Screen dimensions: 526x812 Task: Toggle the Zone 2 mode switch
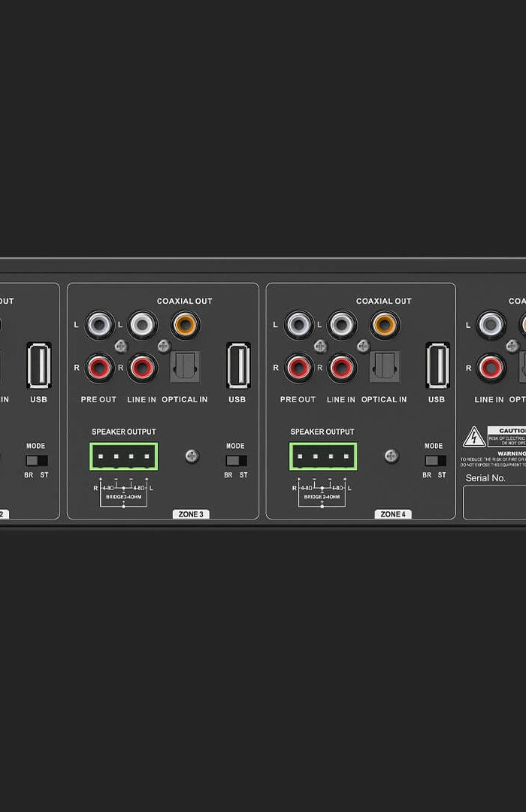[36, 460]
